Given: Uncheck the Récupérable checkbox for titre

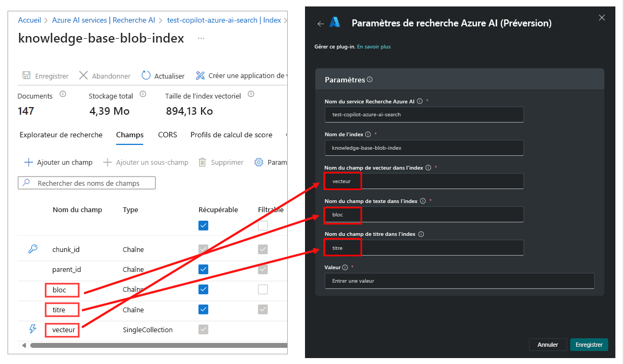Looking at the screenshot, I should click(x=203, y=309).
